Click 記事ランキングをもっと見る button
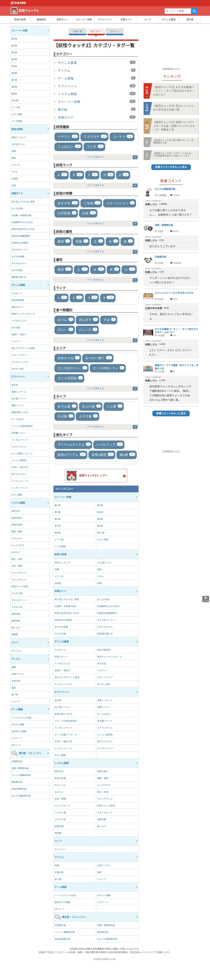This screenshot has width=210, height=980. (171, 167)
